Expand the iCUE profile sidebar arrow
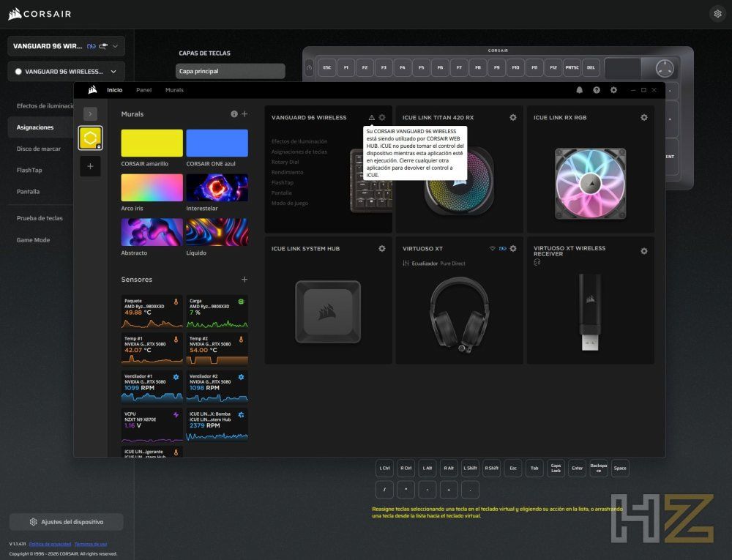The width and height of the screenshot is (732, 560). tap(90, 113)
